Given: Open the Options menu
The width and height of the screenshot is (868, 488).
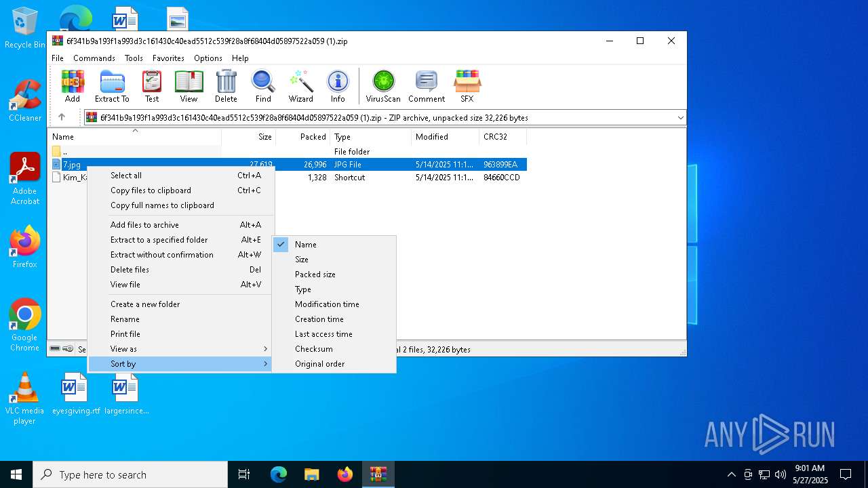Looking at the screenshot, I should tap(208, 58).
